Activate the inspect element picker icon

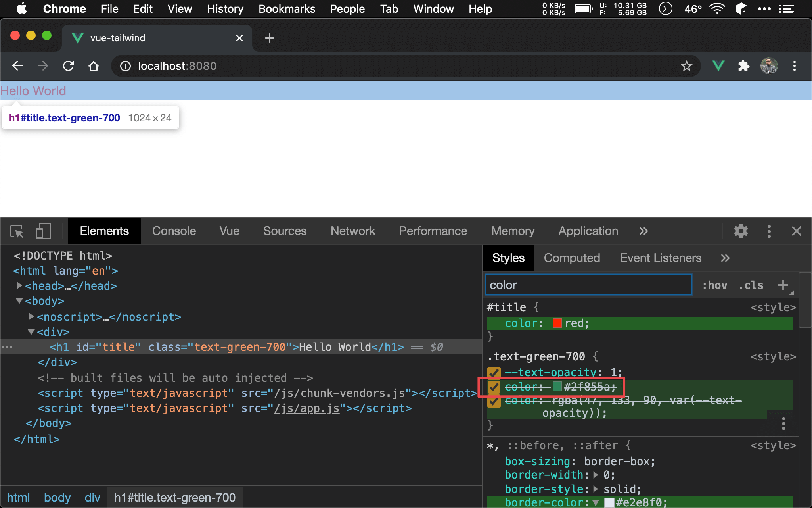(x=17, y=231)
